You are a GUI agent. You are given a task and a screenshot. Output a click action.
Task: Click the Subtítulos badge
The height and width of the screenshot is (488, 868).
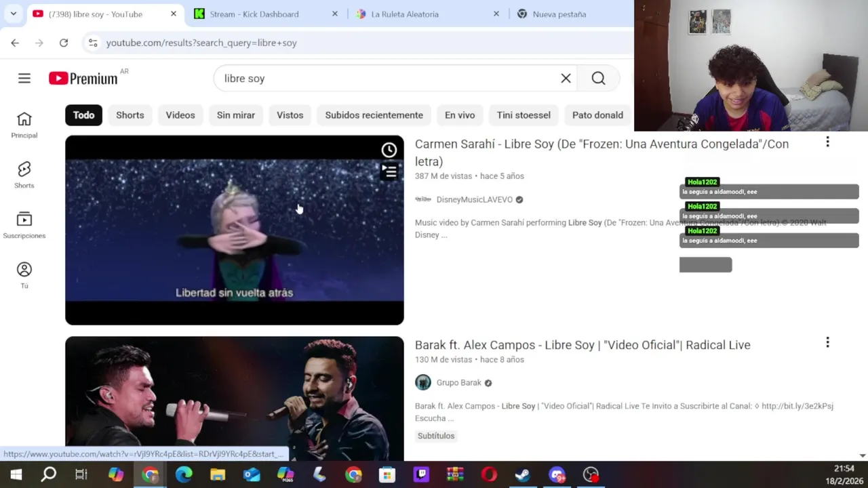point(436,436)
